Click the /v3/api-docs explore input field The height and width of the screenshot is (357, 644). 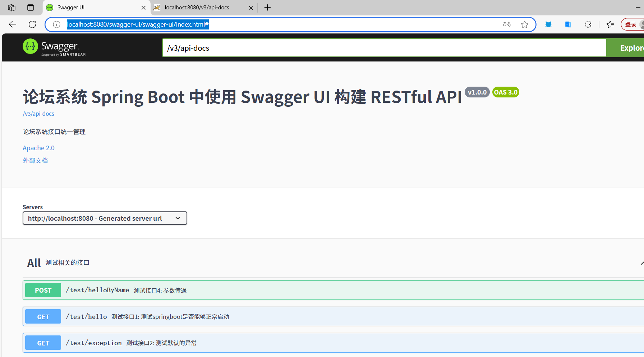click(x=384, y=48)
